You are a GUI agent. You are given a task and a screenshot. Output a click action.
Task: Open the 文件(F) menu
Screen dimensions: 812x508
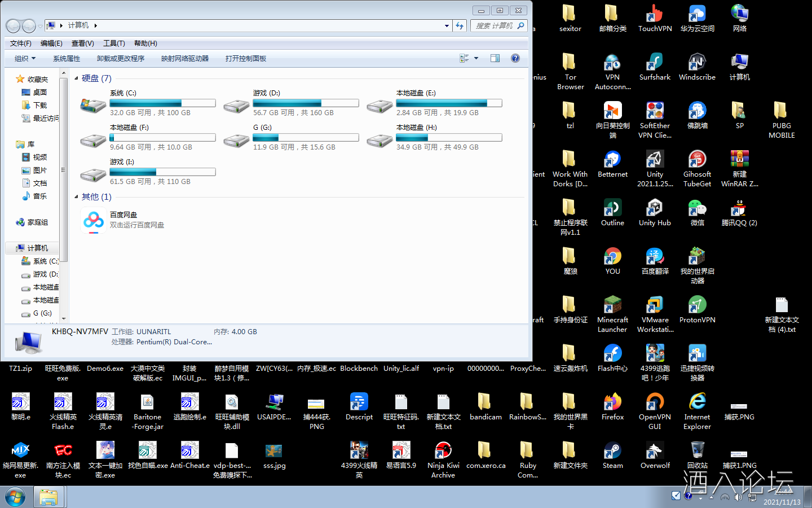[21, 43]
